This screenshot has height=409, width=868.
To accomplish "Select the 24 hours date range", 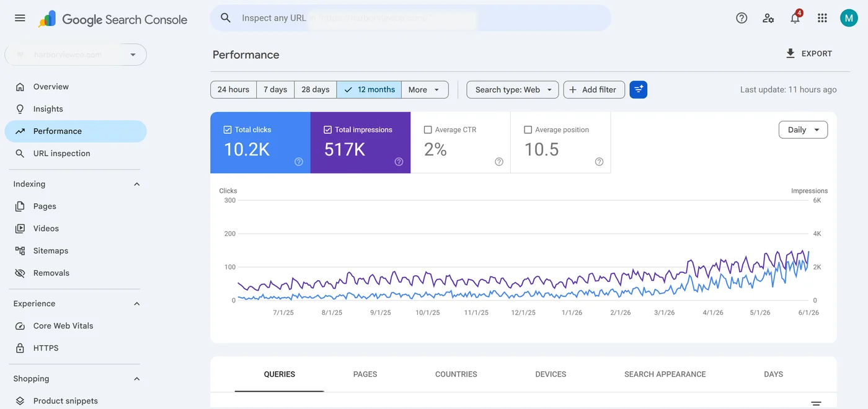I will [x=233, y=90].
